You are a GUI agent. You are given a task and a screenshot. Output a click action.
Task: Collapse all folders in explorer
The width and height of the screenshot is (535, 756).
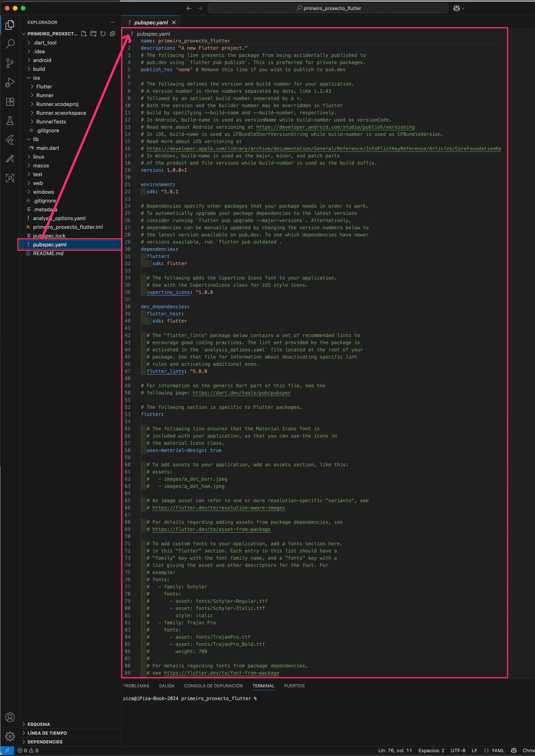[x=113, y=34]
